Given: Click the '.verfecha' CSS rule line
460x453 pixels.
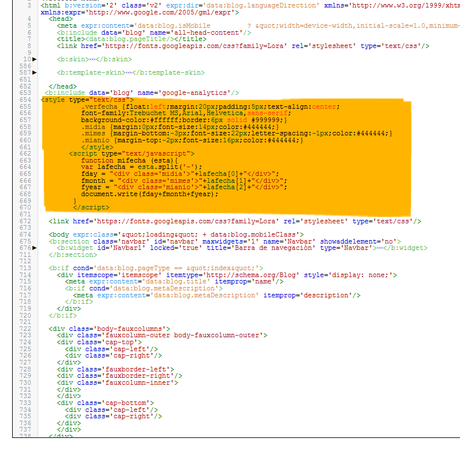Looking at the screenshot, I should tap(210, 107).
